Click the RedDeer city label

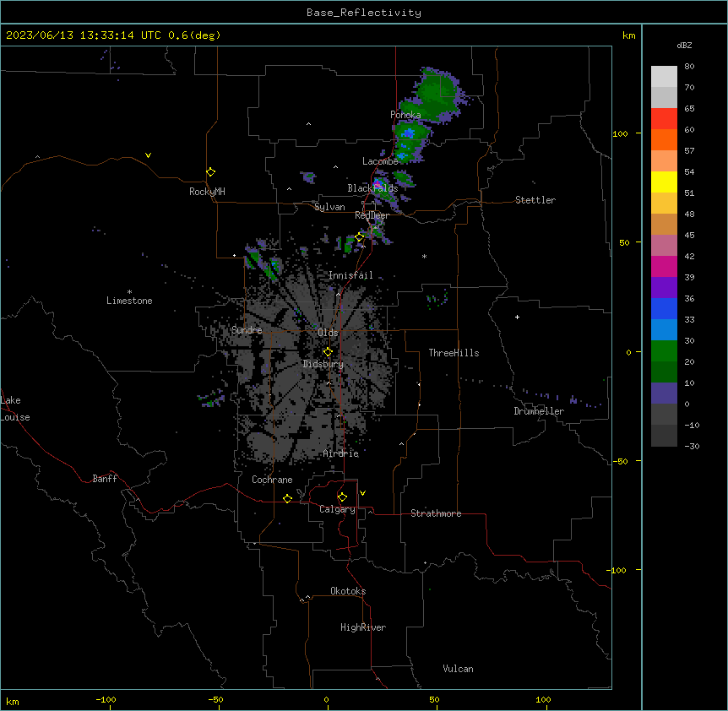tap(372, 215)
